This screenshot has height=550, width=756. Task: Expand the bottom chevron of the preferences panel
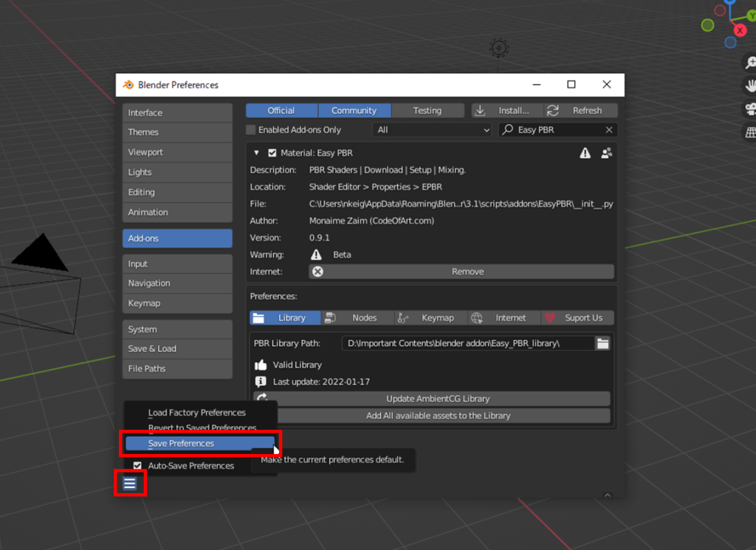pyautogui.click(x=608, y=495)
